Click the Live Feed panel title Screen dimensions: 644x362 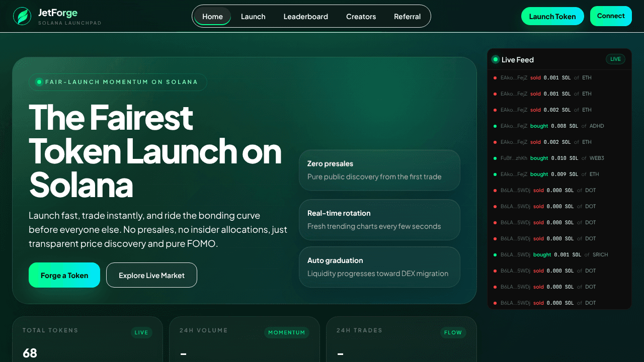point(518,59)
